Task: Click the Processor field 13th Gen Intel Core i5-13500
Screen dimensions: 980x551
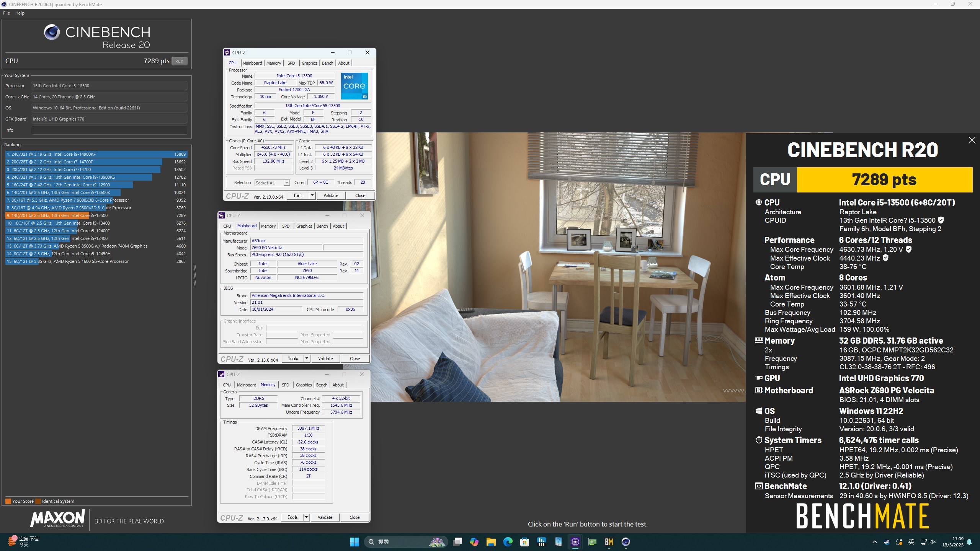Action: (x=109, y=86)
